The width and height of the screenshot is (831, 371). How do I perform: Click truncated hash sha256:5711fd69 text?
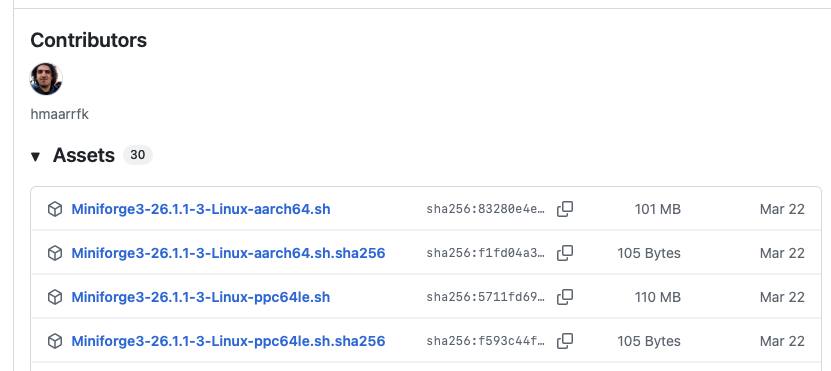[485, 297]
